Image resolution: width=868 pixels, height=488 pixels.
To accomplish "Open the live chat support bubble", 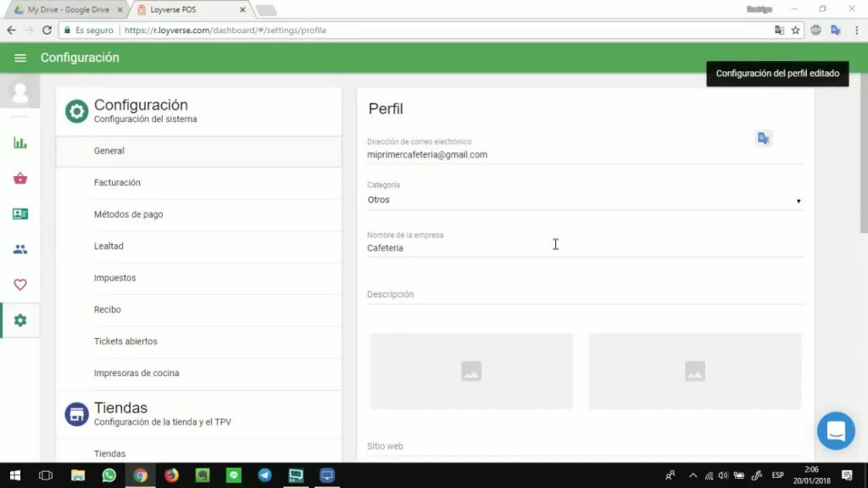I will tap(835, 431).
